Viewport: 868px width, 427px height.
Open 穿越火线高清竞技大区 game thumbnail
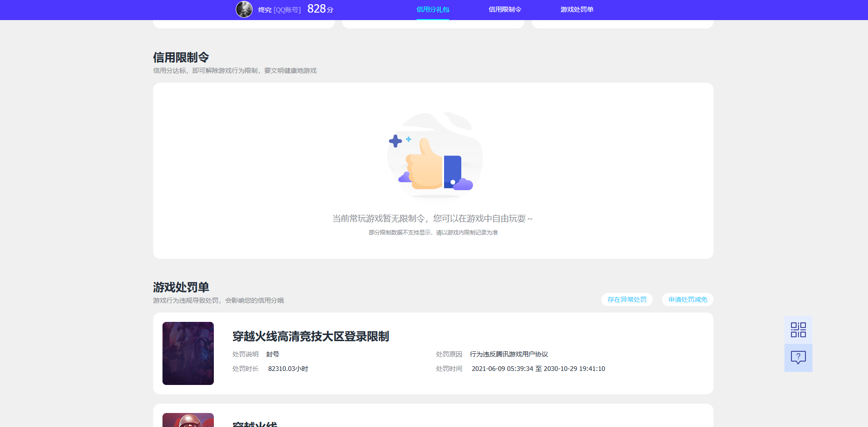(x=188, y=353)
